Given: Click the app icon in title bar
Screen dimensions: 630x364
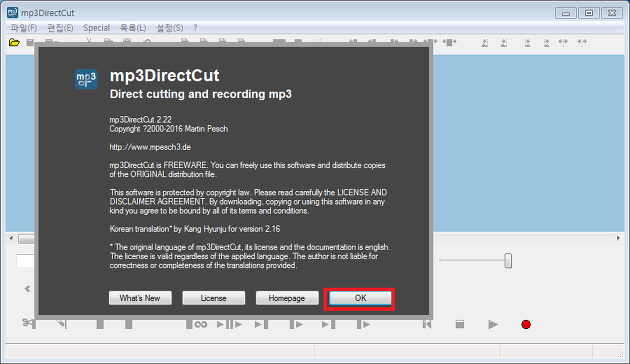Looking at the screenshot, I should click(x=12, y=12).
